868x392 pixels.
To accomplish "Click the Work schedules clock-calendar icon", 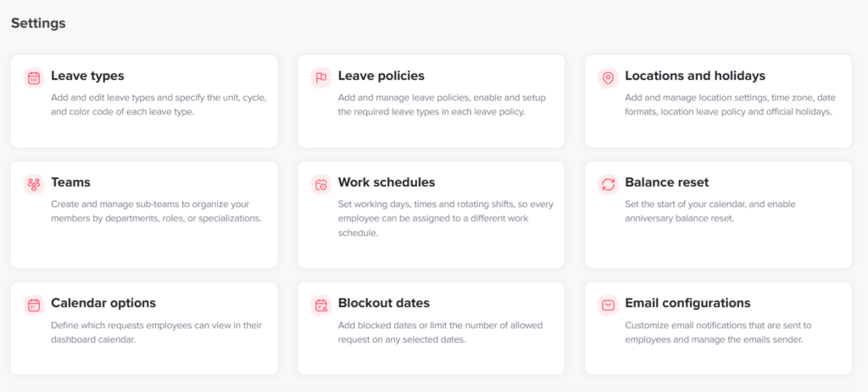I will (321, 184).
